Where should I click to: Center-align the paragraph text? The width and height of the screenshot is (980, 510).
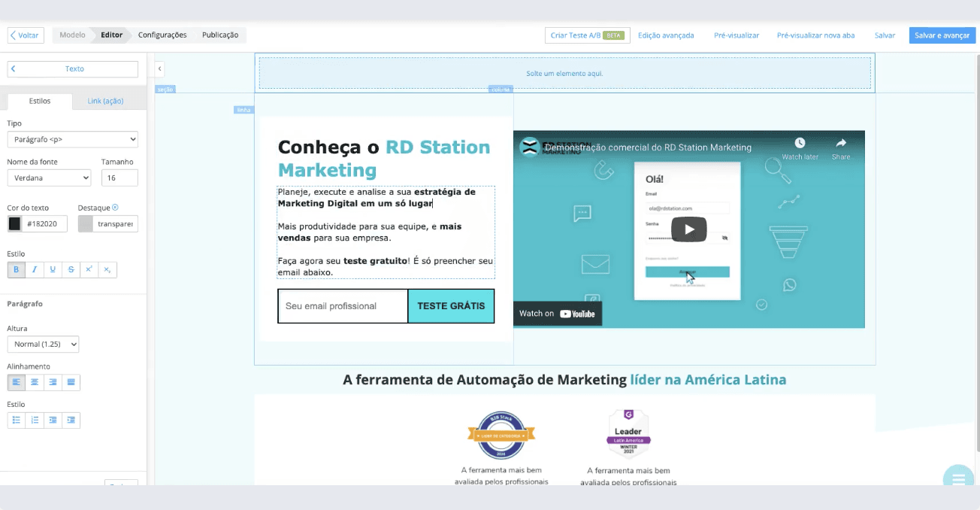[34, 382]
